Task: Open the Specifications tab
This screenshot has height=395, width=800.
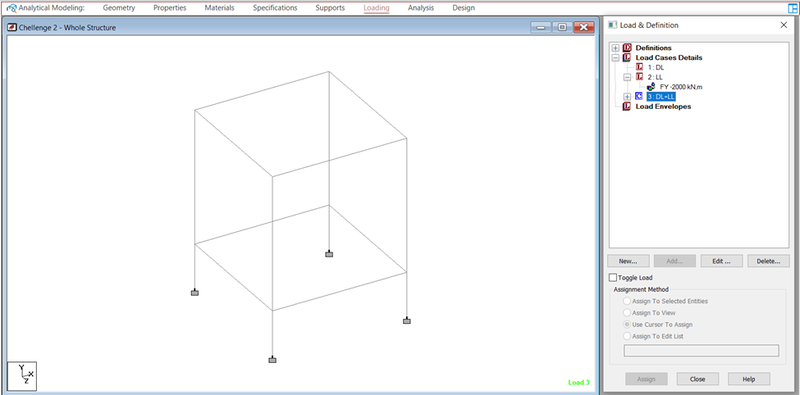Action: (x=275, y=8)
